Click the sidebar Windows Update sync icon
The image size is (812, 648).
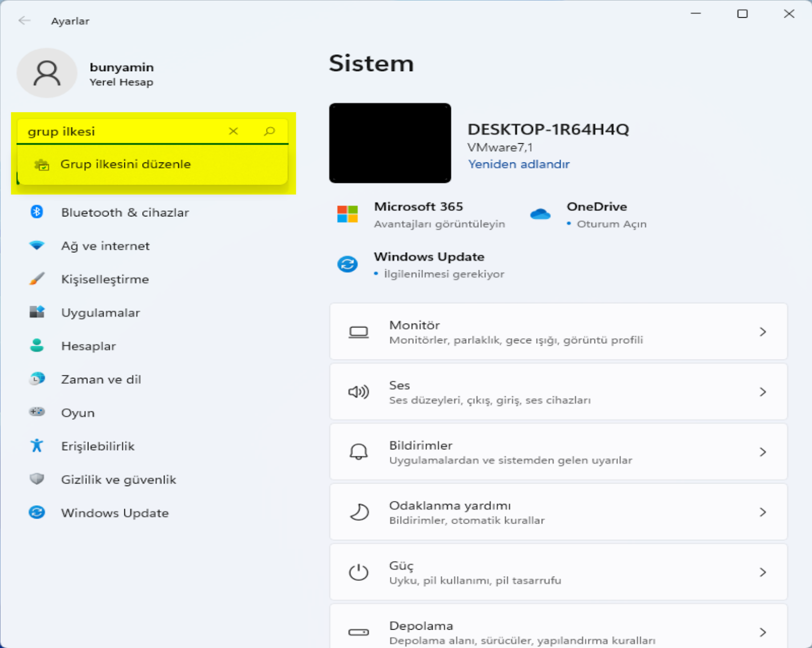coord(37,512)
